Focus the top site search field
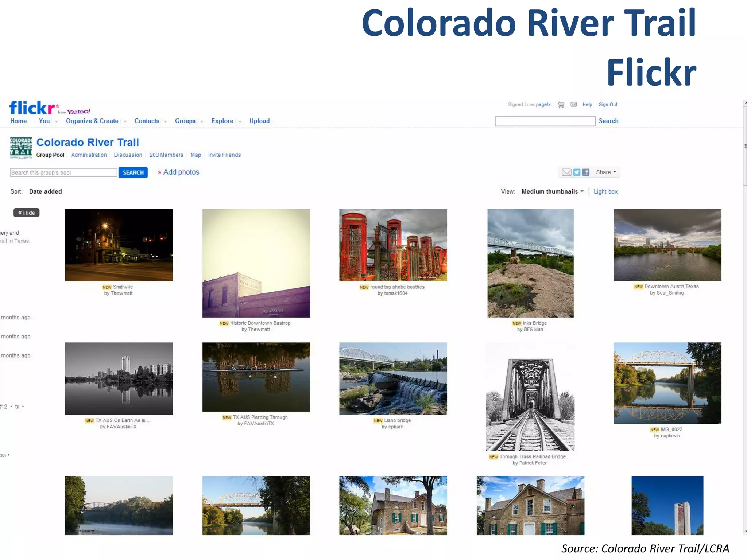Image resolution: width=747 pixels, height=560 pixels. 545,121
